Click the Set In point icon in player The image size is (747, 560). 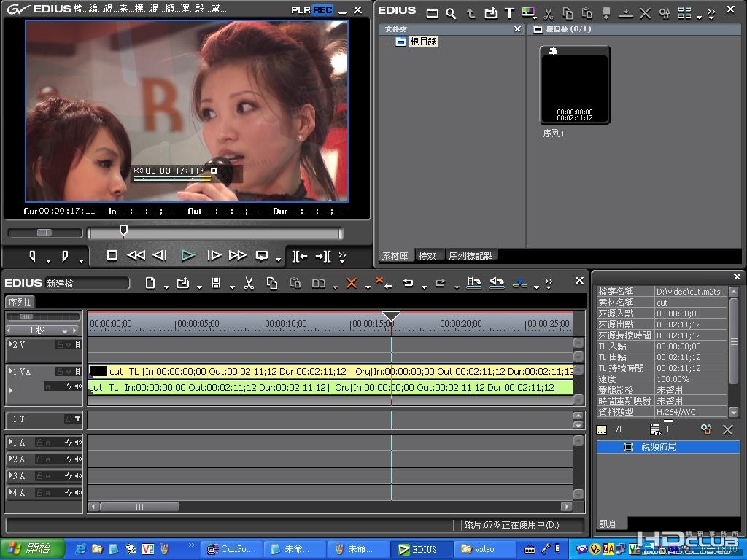click(x=33, y=256)
